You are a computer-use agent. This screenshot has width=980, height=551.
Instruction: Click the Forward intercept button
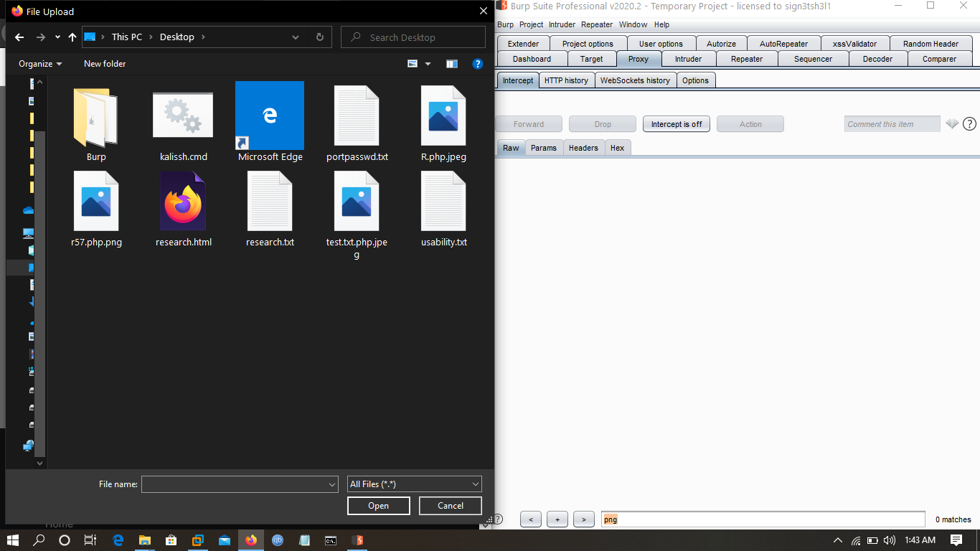click(529, 124)
